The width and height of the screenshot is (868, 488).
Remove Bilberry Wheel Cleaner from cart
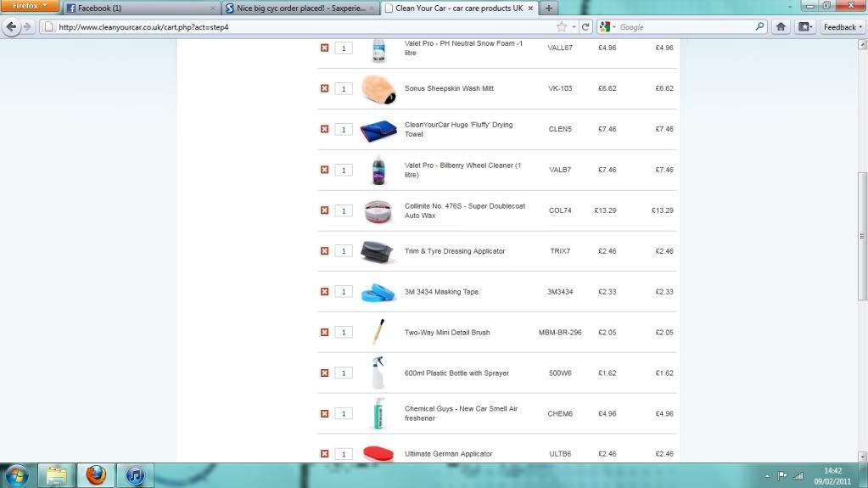pos(324,170)
